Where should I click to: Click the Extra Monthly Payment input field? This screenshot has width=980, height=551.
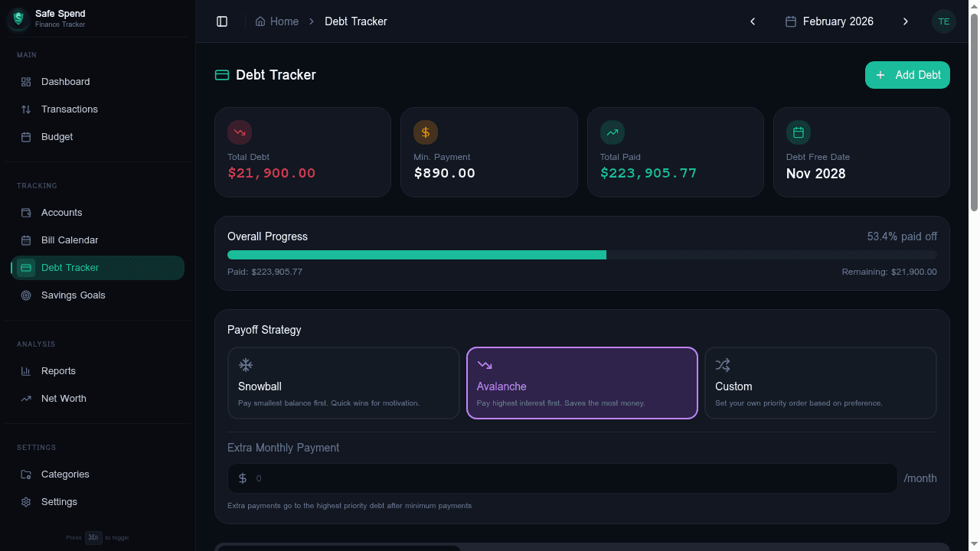563,478
